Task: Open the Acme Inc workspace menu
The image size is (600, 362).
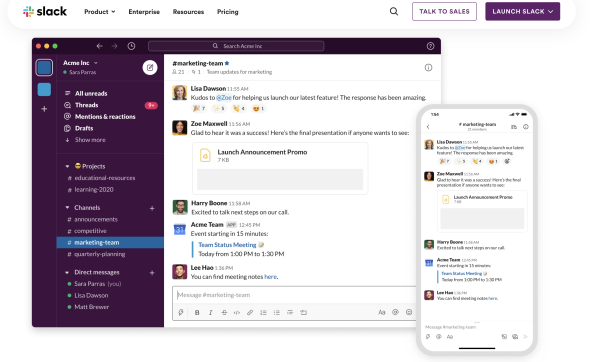Action: pyautogui.click(x=80, y=63)
